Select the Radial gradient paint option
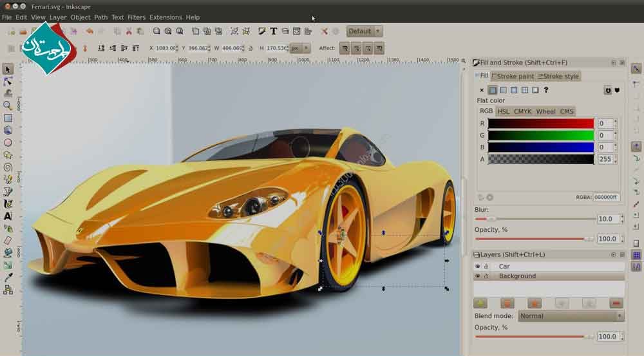This screenshot has width=644, height=356. point(514,90)
